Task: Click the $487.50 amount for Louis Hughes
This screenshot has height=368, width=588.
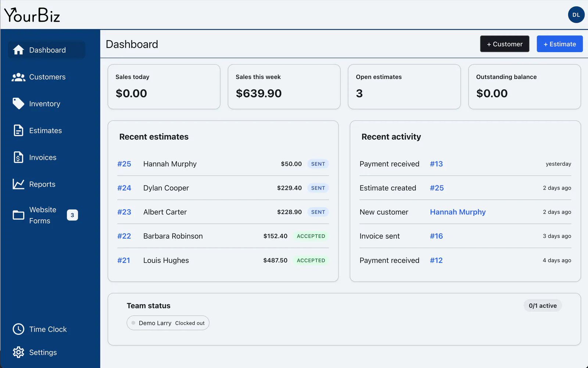Action: point(275,260)
